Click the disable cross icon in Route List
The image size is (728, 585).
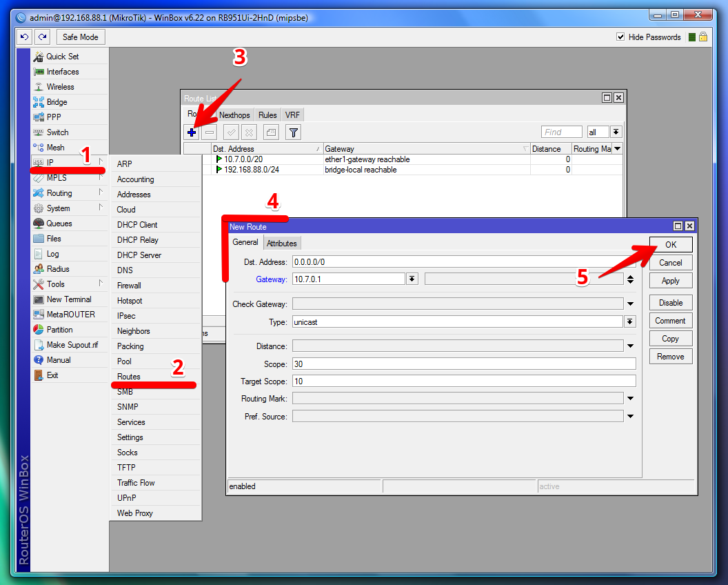pos(249,132)
